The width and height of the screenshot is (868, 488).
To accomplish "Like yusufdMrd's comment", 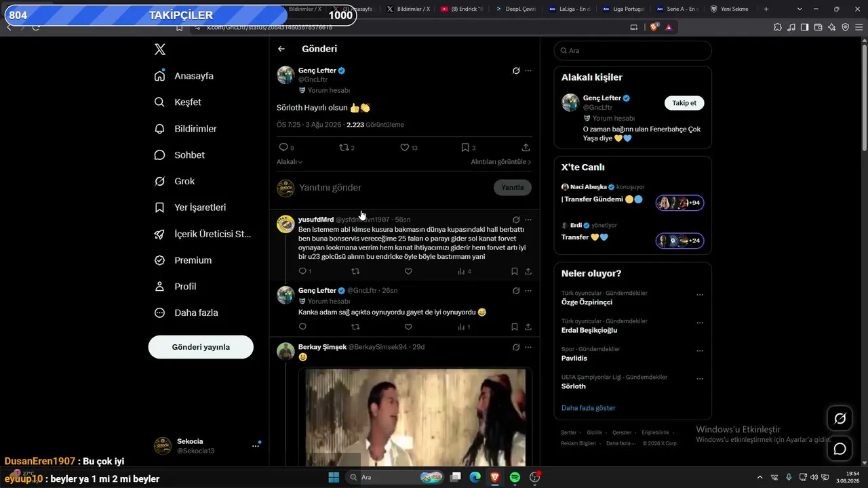I will coord(408,271).
